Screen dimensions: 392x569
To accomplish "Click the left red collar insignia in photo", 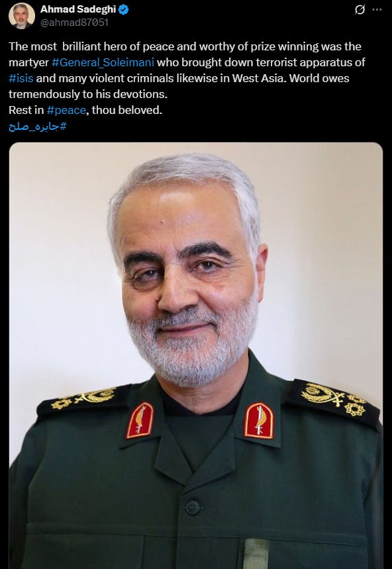I will coord(140,420).
